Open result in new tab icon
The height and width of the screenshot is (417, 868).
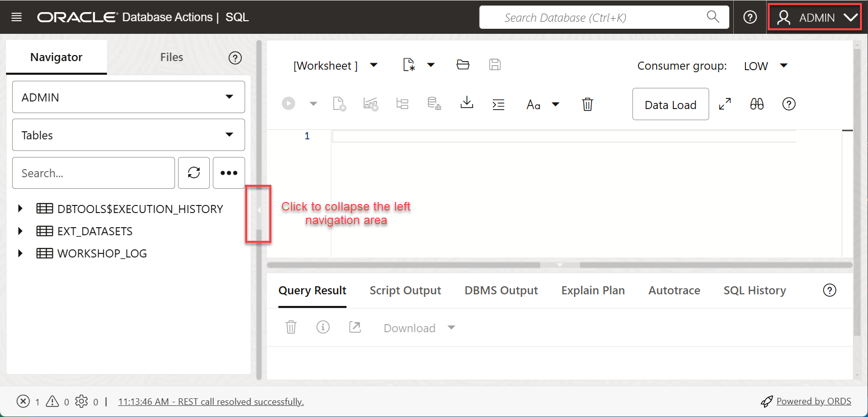[355, 327]
